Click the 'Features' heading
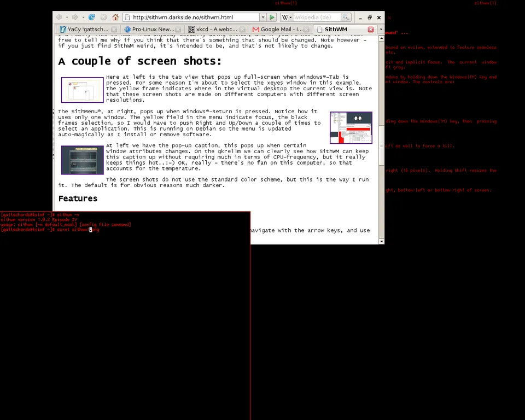Image resolution: width=525 pixels, height=420 pixels. coord(78,199)
